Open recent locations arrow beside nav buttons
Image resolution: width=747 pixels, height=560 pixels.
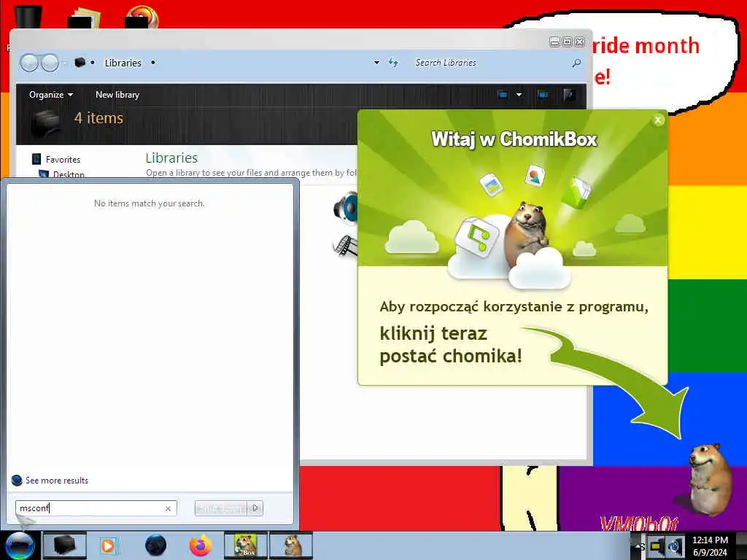65,63
